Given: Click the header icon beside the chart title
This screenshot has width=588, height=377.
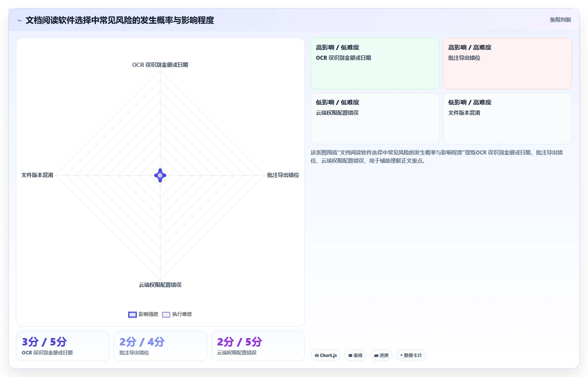Looking at the screenshot, I should [19, 20].
